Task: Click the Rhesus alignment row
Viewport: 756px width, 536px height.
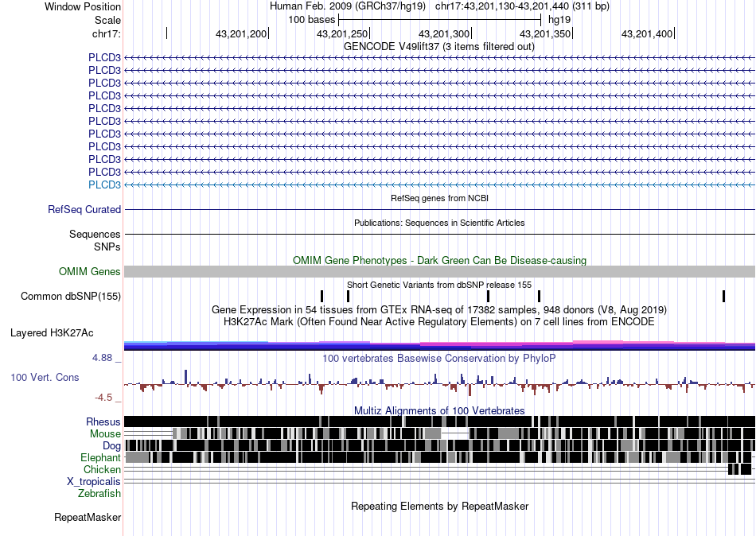Action: pyautogui.click(x=440, y=421)
